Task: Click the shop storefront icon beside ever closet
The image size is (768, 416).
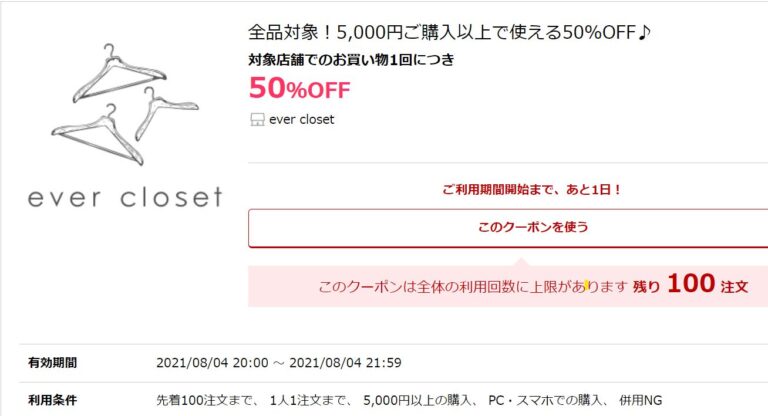Action: click(257, 120)
